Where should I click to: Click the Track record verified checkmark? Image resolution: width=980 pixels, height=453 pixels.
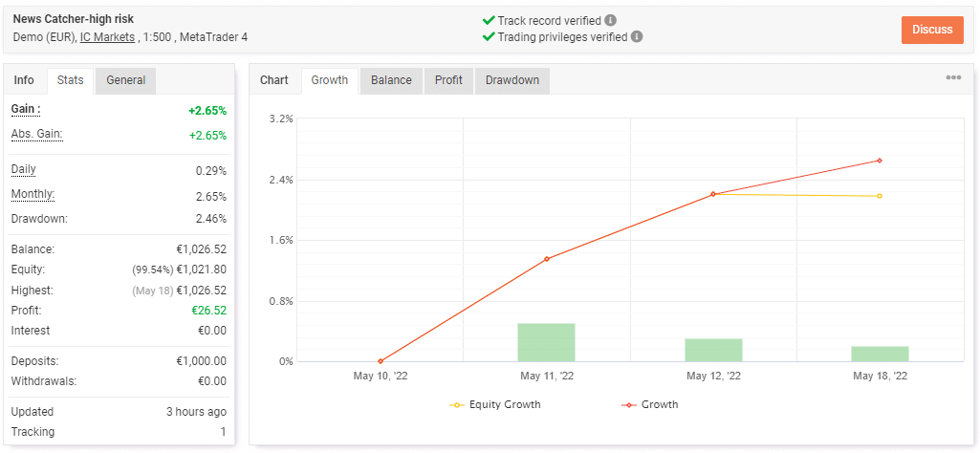pos(489,20)
